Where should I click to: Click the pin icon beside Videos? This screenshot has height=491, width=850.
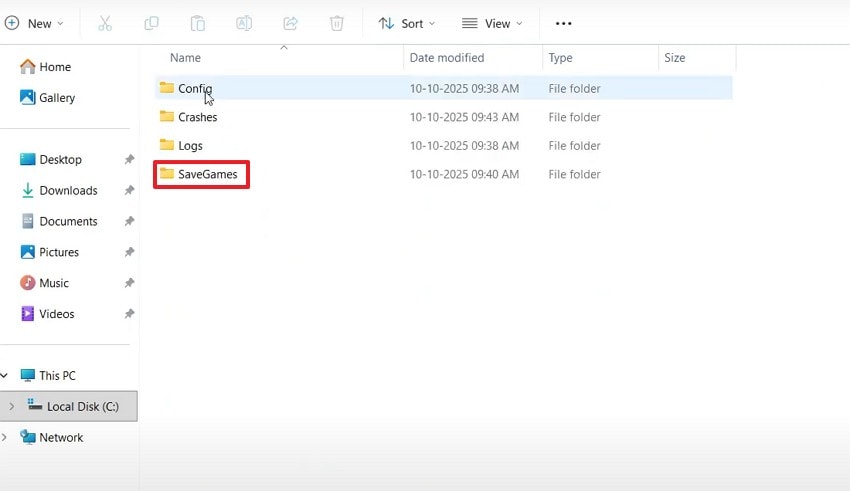click(129, 314)
